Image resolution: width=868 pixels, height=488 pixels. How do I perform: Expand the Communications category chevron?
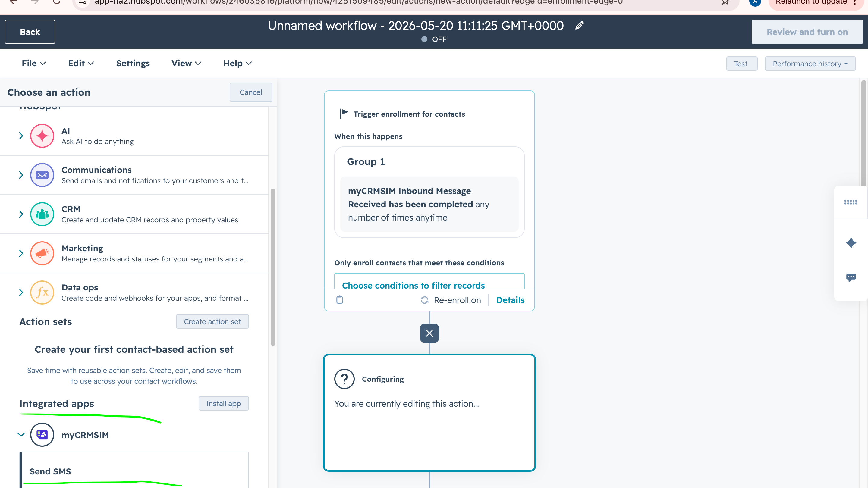(21, 175)
